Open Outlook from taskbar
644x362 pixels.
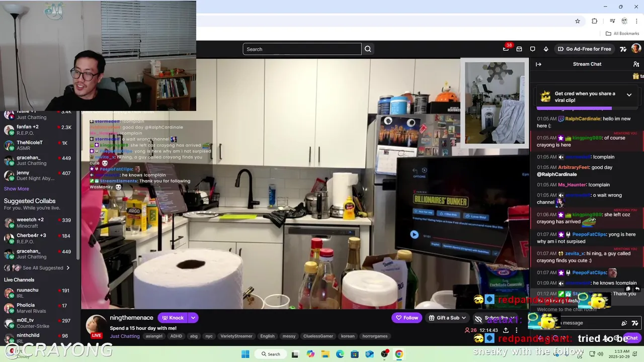[x=369, y=354]
